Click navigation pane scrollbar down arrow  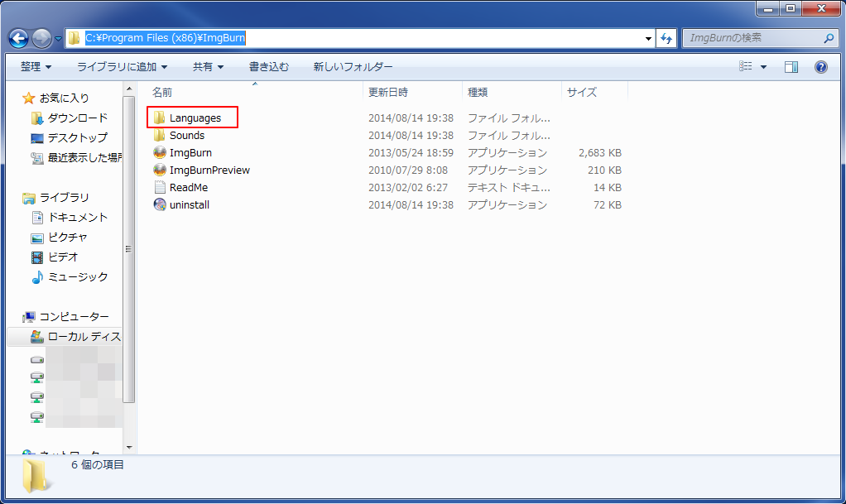[x=129, y=448]
